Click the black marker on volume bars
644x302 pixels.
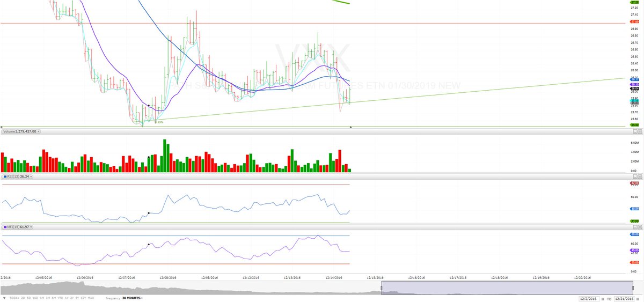tap(149, 158)
